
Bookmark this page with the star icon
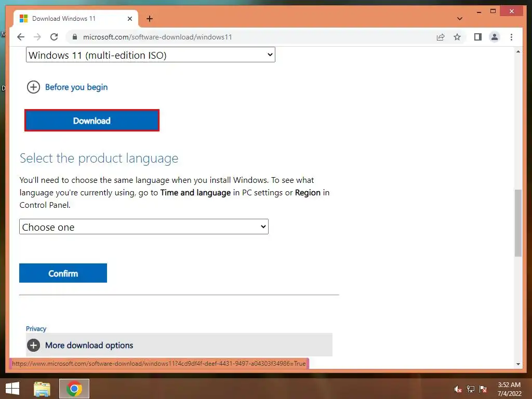click(457, 37)
